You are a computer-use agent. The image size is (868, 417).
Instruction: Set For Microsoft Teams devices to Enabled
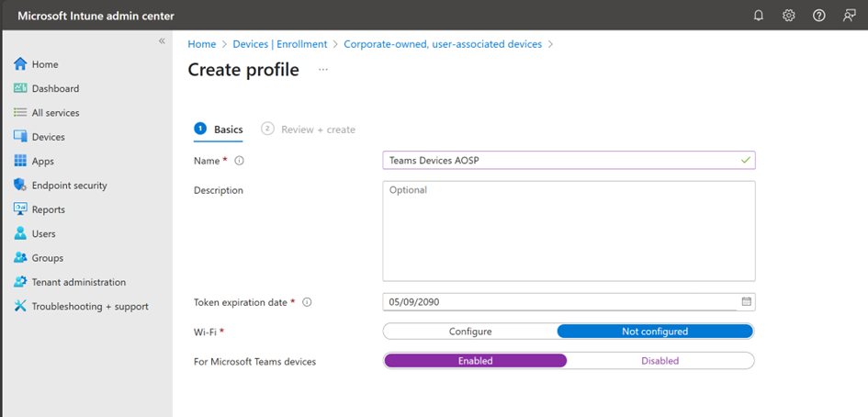pos(475,361)
